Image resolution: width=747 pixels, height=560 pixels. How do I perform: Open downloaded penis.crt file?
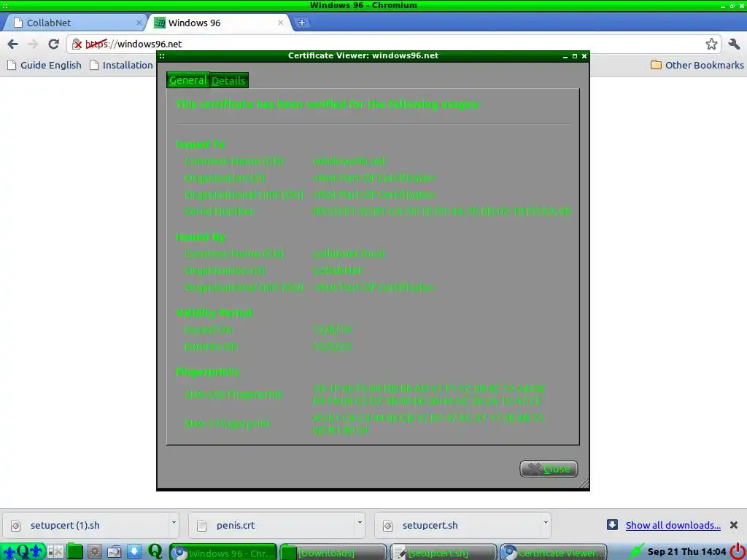(271, 525)
